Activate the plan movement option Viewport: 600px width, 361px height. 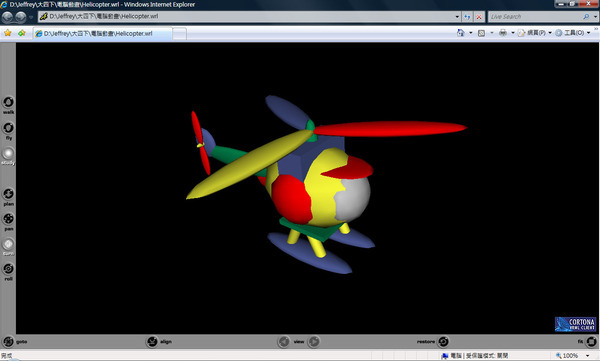point(8,194)
